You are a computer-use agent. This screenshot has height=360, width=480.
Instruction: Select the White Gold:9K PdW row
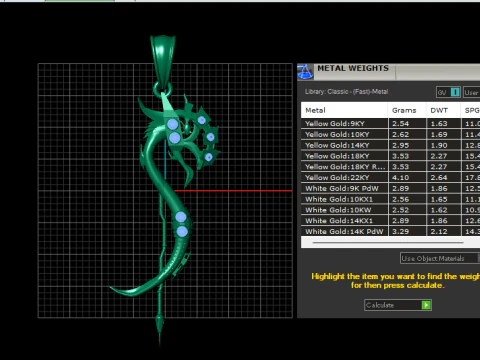[390, 188]
